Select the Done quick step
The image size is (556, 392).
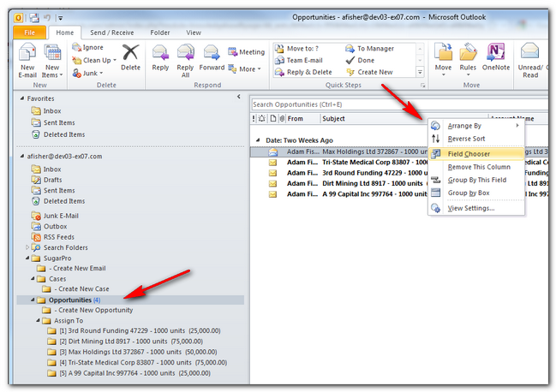tap(360, 60)
